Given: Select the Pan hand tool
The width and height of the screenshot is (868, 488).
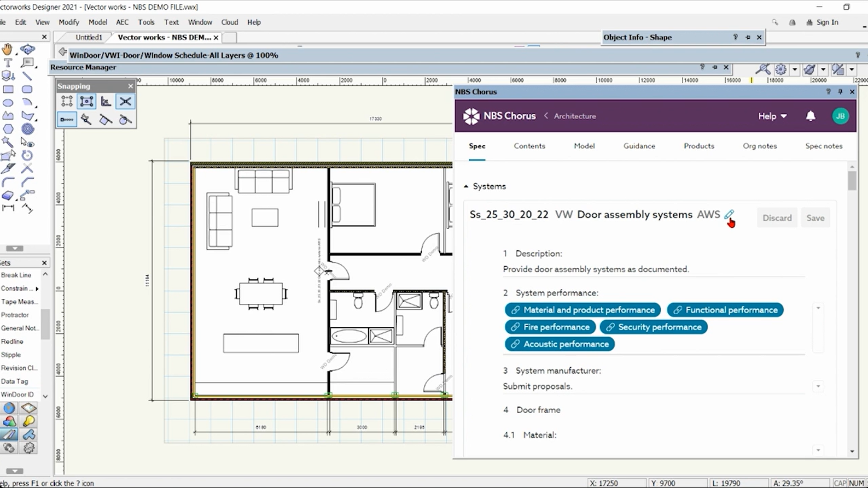Looking at the screenshot, I should [7, 49].
